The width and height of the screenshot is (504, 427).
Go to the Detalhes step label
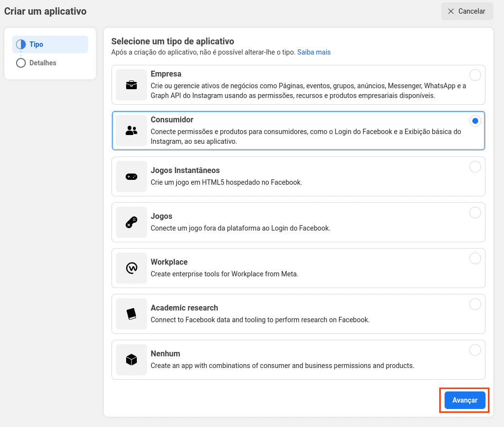click(43, 63)
